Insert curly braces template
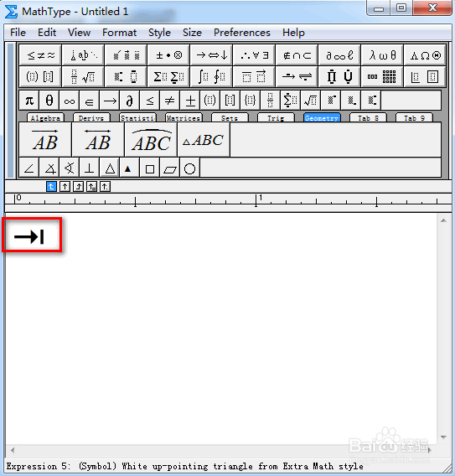Viewport: 455px width, 476px height. [x=250, y=101]
